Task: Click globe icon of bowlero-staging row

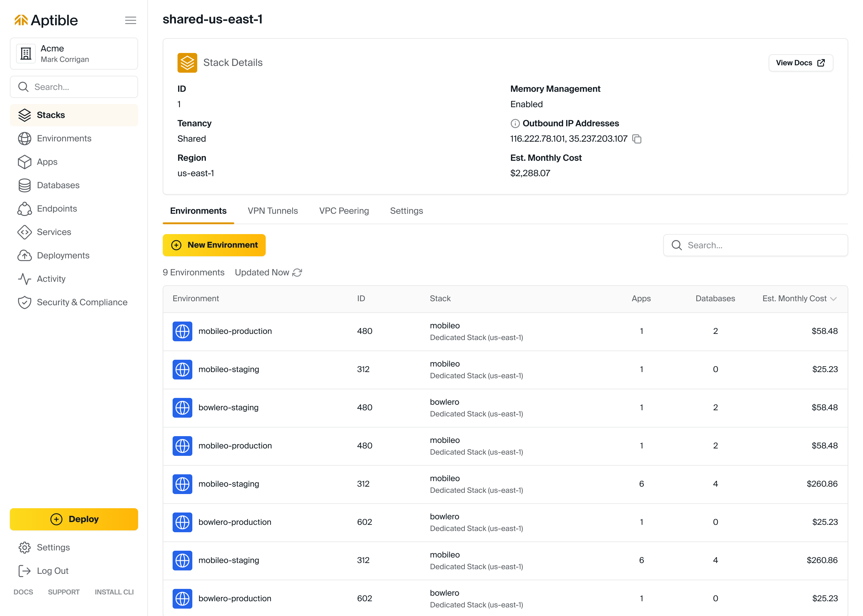Action: point(182,407)
